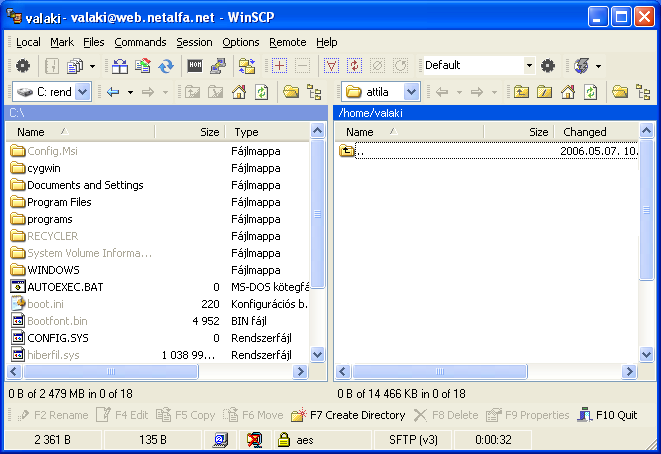The height and width of the screenshot is (454, 661).
Task: Go to remote root directory
Action: click(x=544, y=92)
